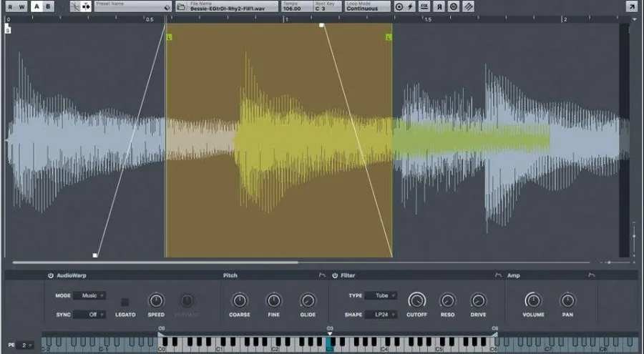Click the FINE pitch knob
The height and width of the screenshot is (354, 644).
coord(274,300)
